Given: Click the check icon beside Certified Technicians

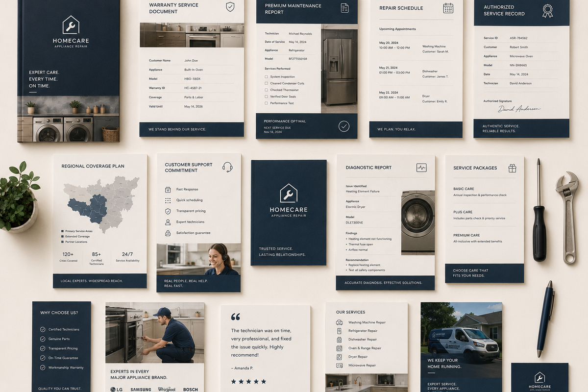Looking at the screenshot, I should pyautogui.click(x=43, y=329).
